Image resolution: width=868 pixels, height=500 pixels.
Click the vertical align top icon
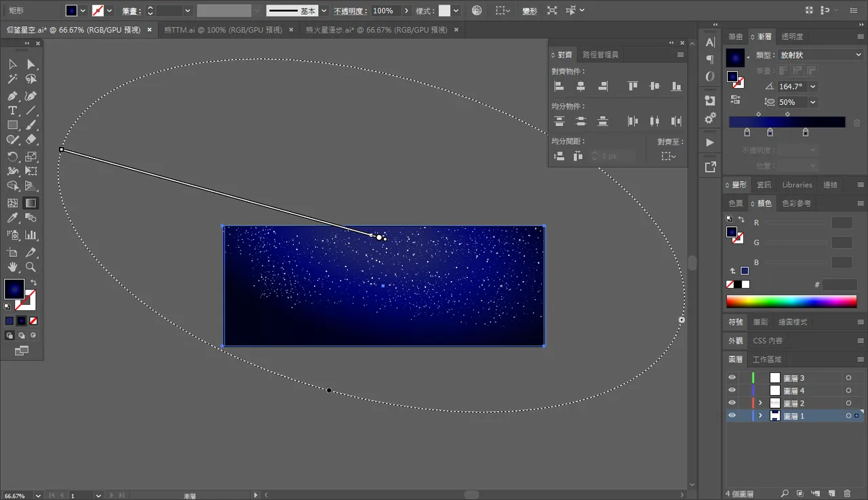coord(633,86)
